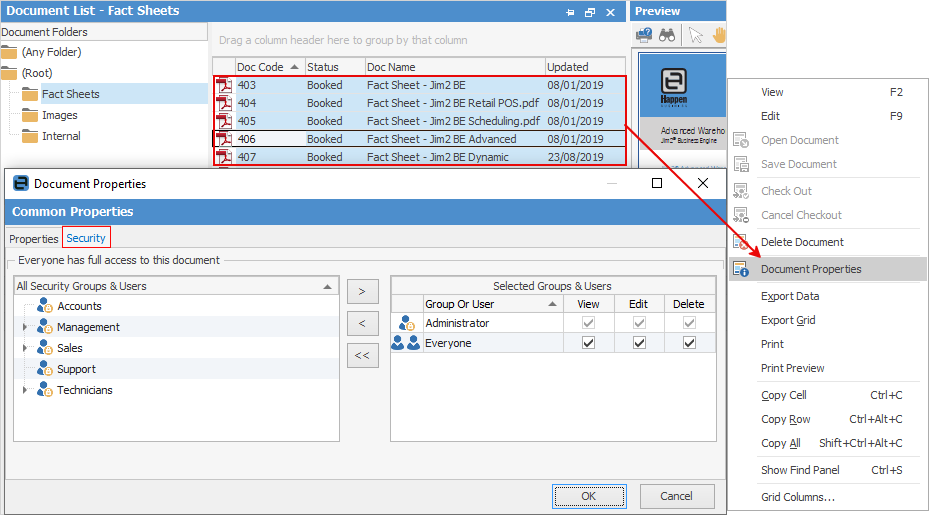Click the Everyone group icon in selected list
929x515 pixels.
406,343
